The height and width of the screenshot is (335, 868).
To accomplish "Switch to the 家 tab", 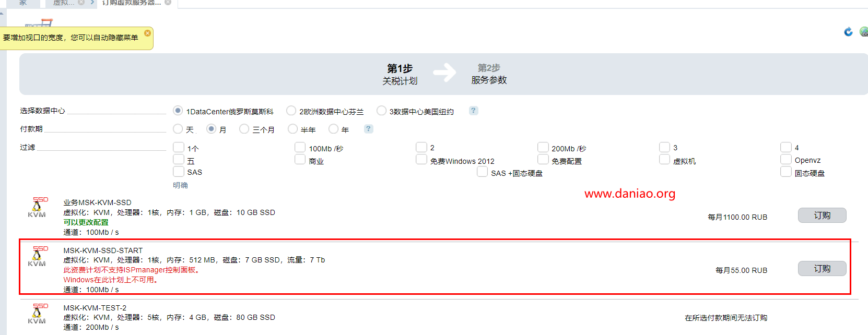I will 23,3.
